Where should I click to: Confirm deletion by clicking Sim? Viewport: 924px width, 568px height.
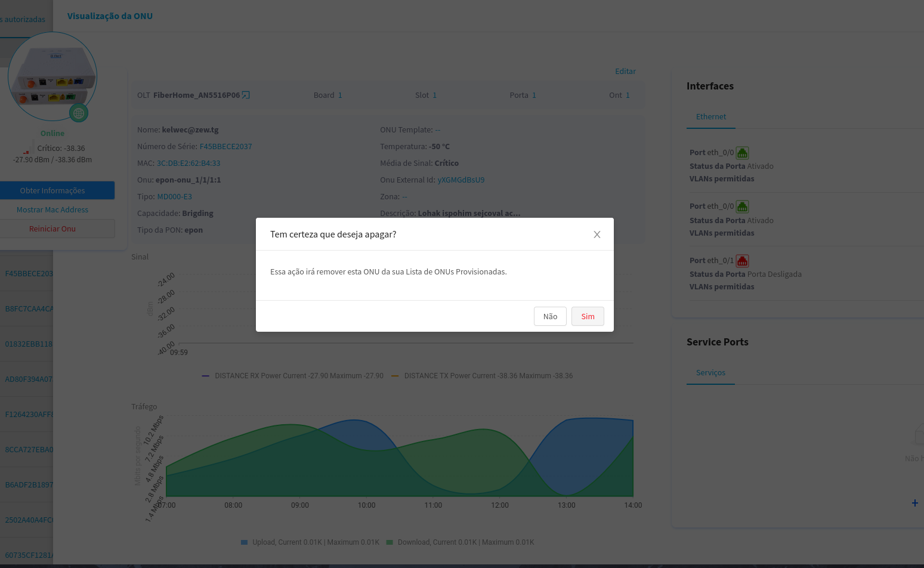pyautogui.click(x=588, y=316)
